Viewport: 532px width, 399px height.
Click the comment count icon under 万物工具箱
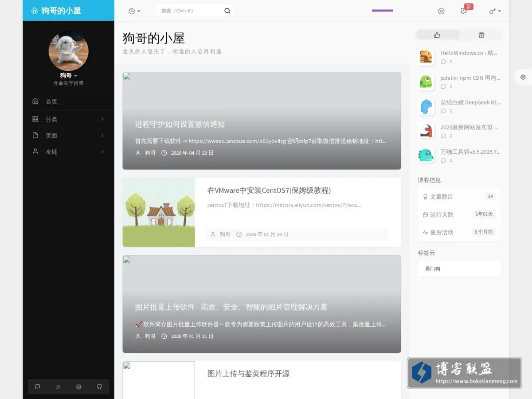pyautogui.click(x=443, y=160)
